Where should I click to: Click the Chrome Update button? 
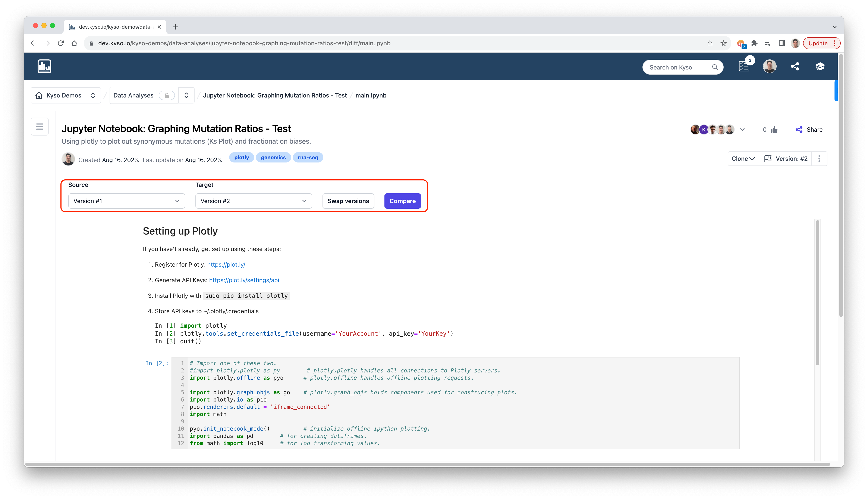[821, 43]
